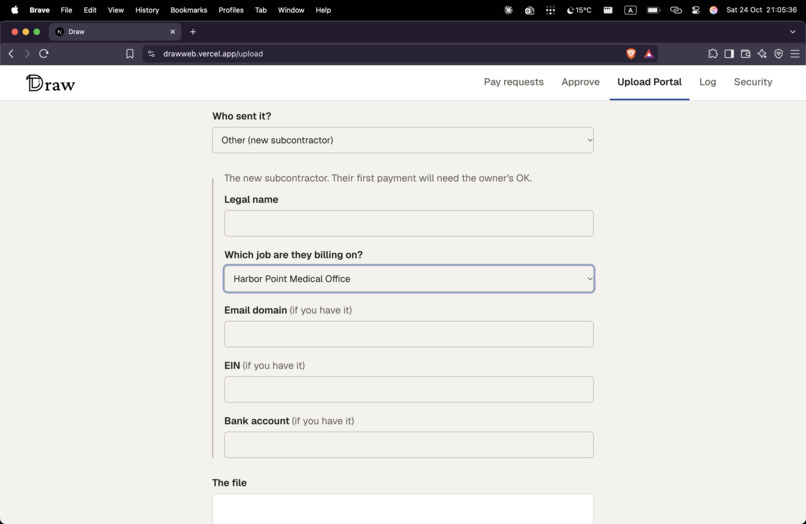Go to the Pay requests tab

click(x=514, y=82)
